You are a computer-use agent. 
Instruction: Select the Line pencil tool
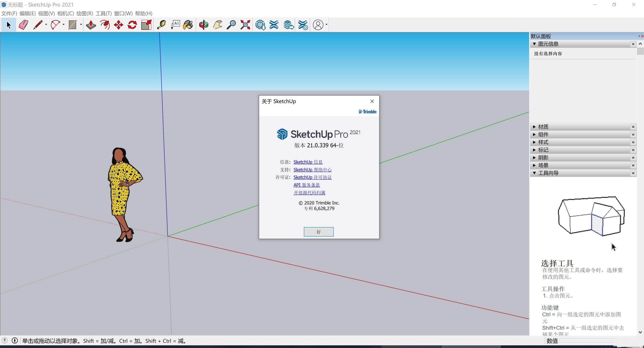(38, 25)
